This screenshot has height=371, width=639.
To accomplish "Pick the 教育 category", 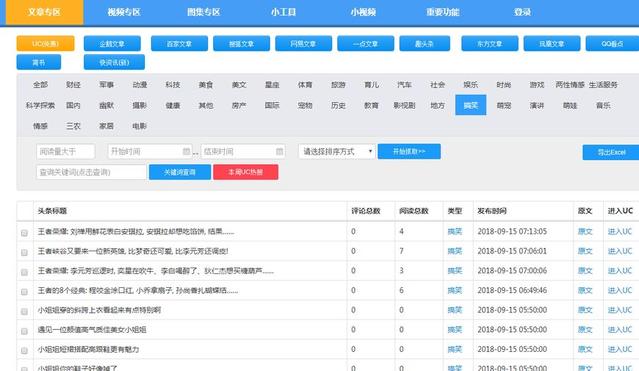I will click(371, 105).
